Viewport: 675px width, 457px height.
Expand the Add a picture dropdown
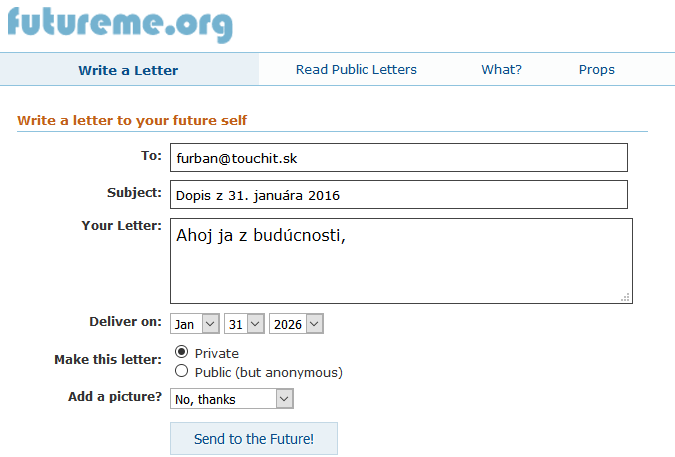coord(231,399)
